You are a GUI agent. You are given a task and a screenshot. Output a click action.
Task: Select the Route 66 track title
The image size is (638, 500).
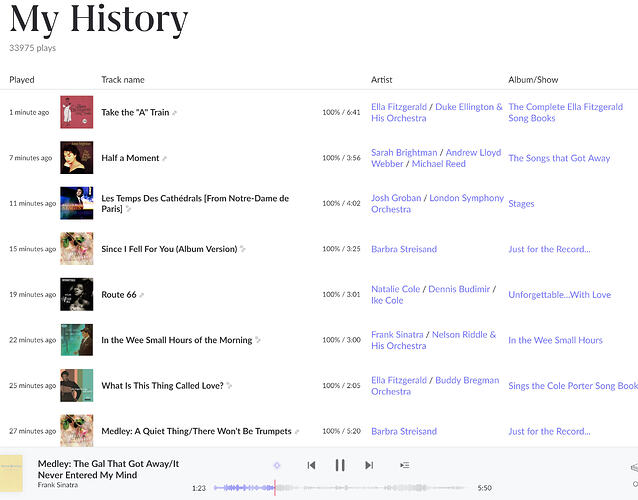tap(119, 295)
